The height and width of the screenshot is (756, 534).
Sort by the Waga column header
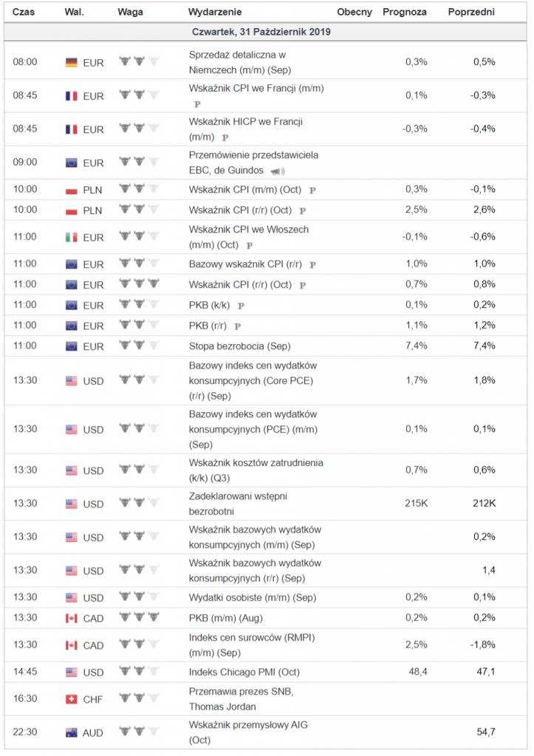click(x=130, y=12)
